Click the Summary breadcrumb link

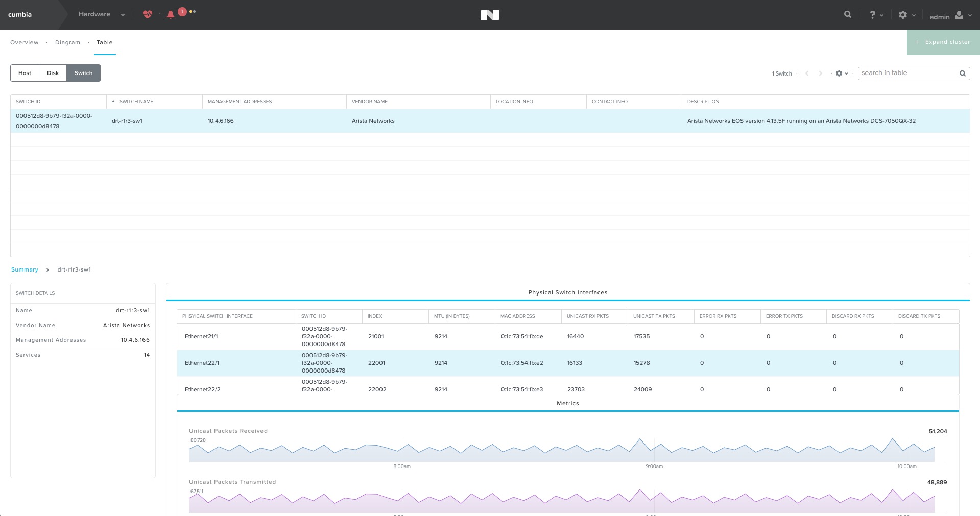pos(25,269)
